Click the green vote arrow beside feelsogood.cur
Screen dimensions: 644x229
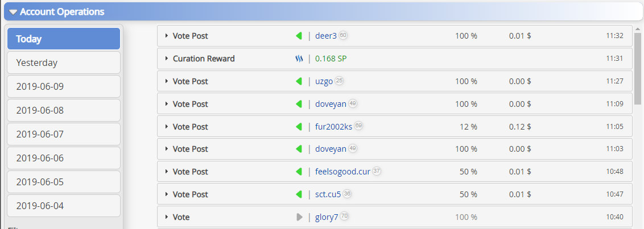point(299,172)
